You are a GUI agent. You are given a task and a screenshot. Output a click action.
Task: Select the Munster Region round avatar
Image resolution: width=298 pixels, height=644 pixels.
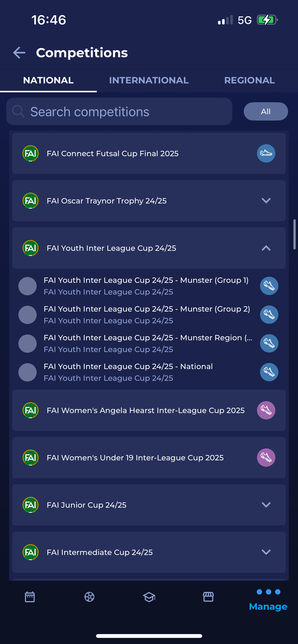coord(28,344)
